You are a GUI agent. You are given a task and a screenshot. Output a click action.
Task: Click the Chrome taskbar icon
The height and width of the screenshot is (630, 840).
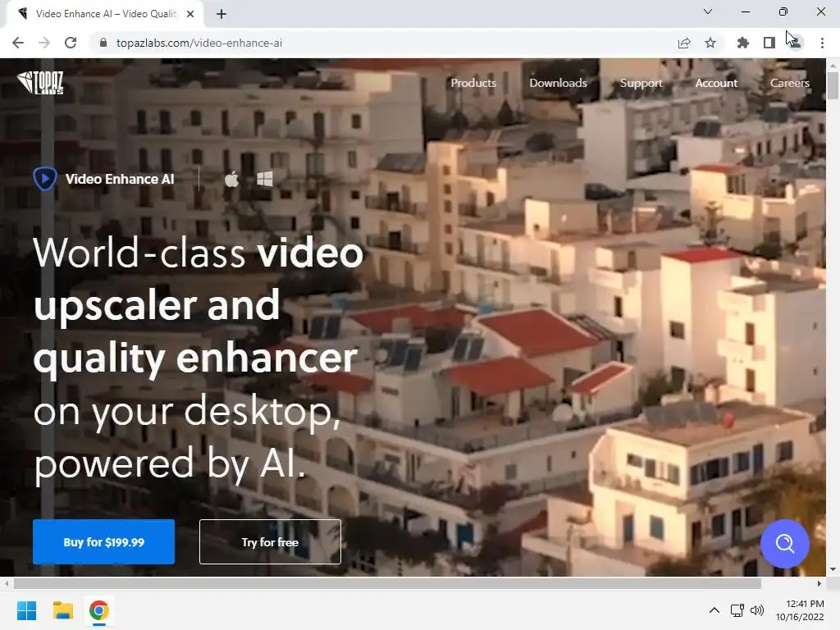pos(98,610)
